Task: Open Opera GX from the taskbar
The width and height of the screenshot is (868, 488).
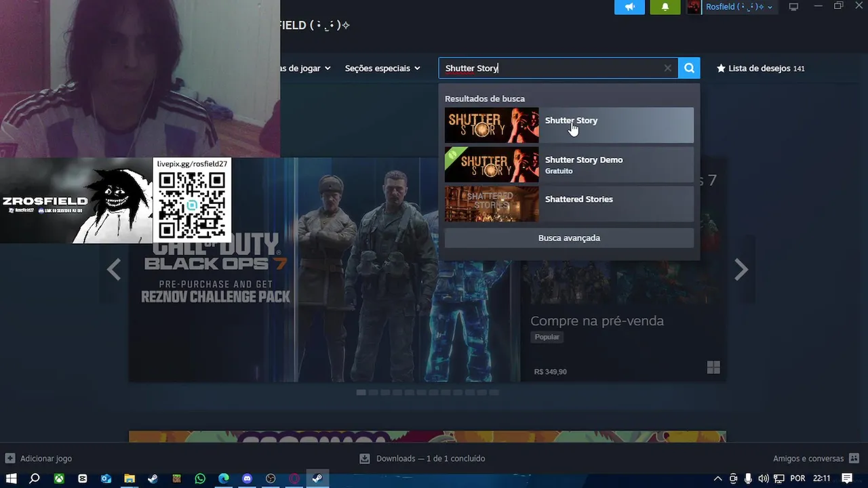Action: (294, 479)
